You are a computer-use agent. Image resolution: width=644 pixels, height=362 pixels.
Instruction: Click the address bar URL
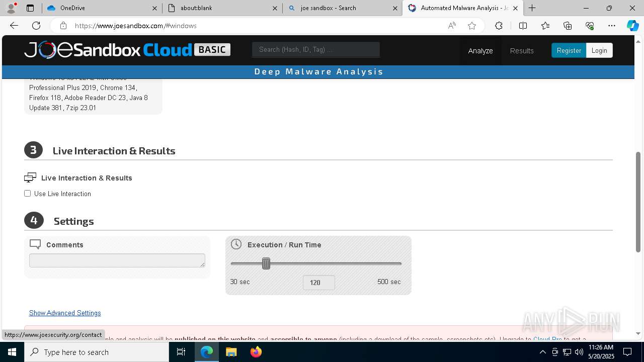[136, 26]
